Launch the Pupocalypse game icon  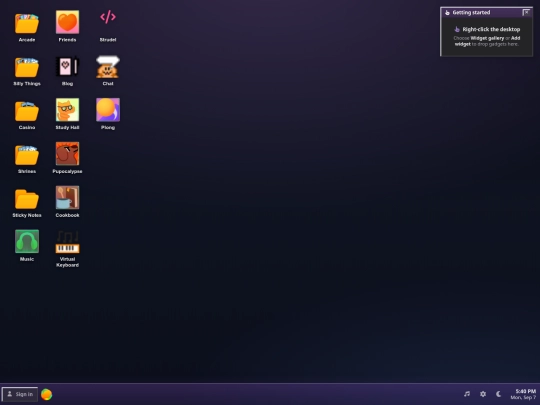[68, 154]
